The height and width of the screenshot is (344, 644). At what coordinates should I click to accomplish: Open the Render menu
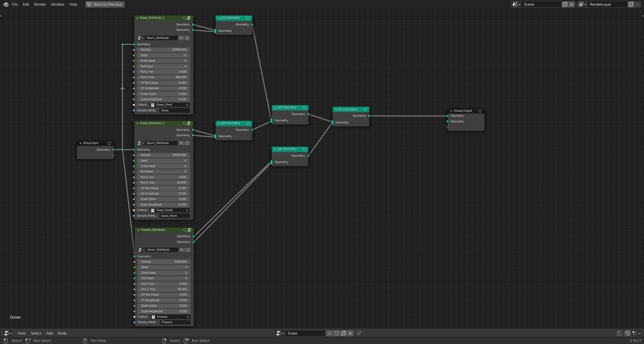coord(40,4)
